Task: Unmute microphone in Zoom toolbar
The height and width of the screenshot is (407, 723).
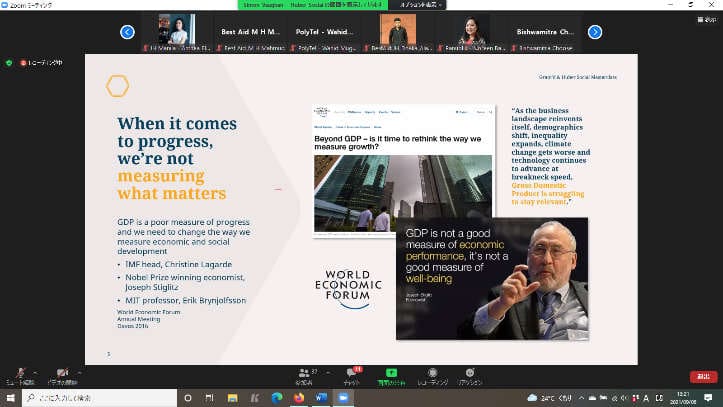Action: pyautogui.click(x=20, y=376)
